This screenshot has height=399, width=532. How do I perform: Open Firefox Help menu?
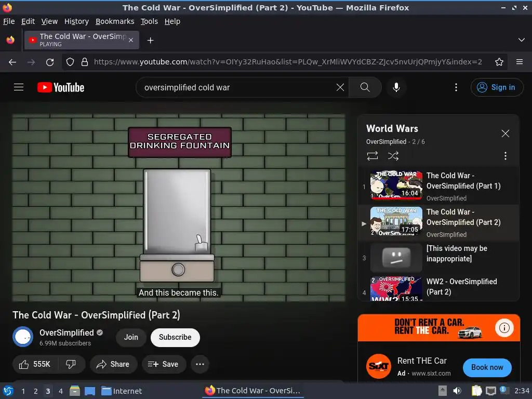[172, 21]
